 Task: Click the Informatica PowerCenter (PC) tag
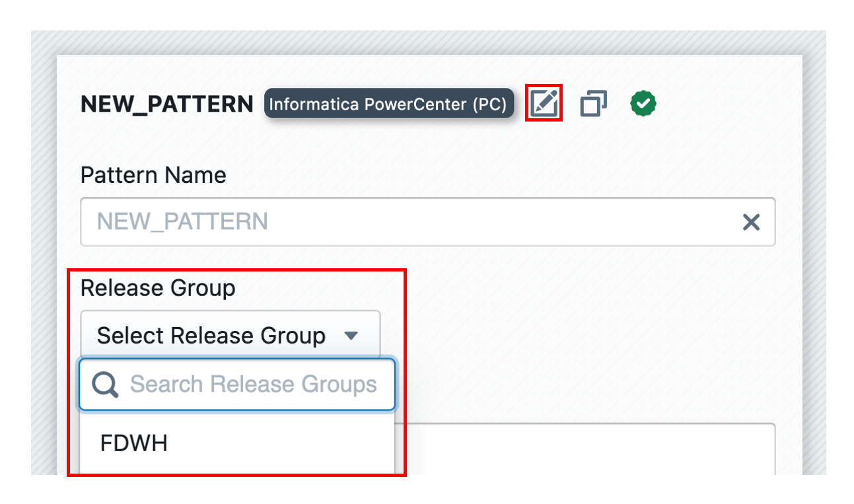[388, 104]
